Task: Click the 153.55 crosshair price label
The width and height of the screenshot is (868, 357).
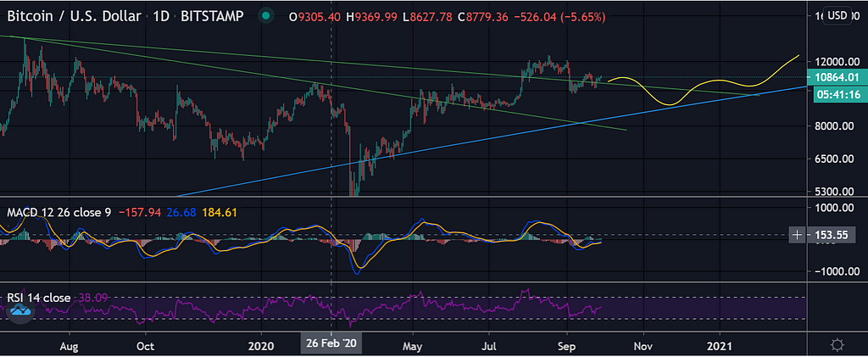Action: tap(832, 235)
